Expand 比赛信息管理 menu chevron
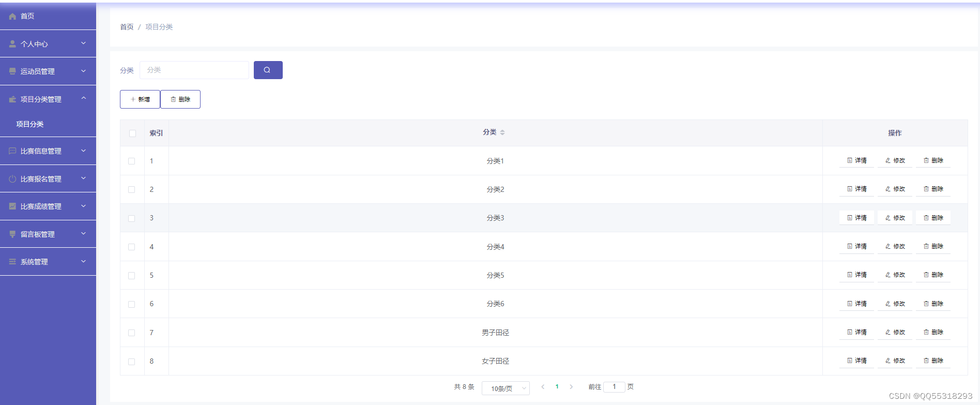The width and height of the screenshot is (980, 405). (83, 151)
